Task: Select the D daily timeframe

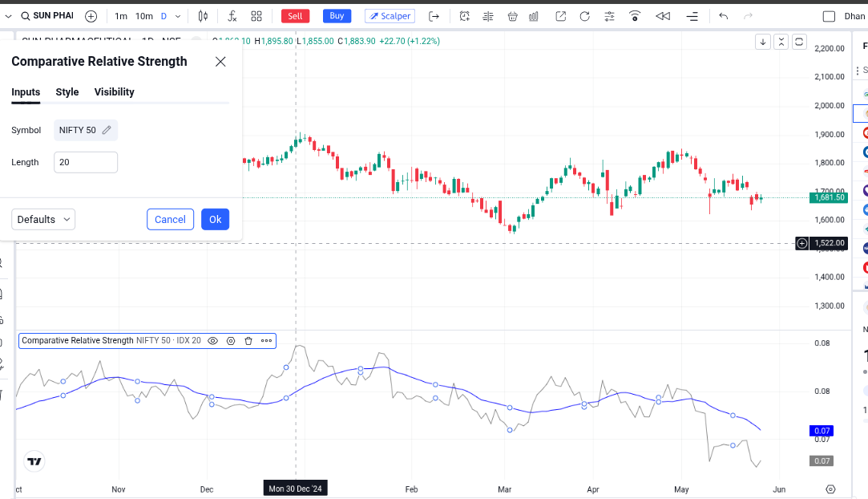Action: [x=164, y=17]
